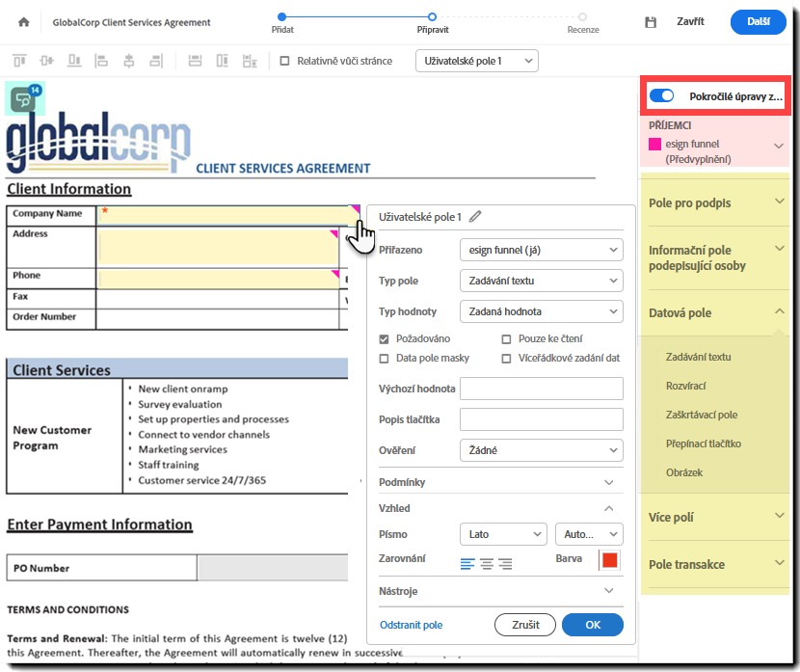This screenshot has height=672, width=800.
Task: Open the comments icon with 14 badge
Action: 25,98
